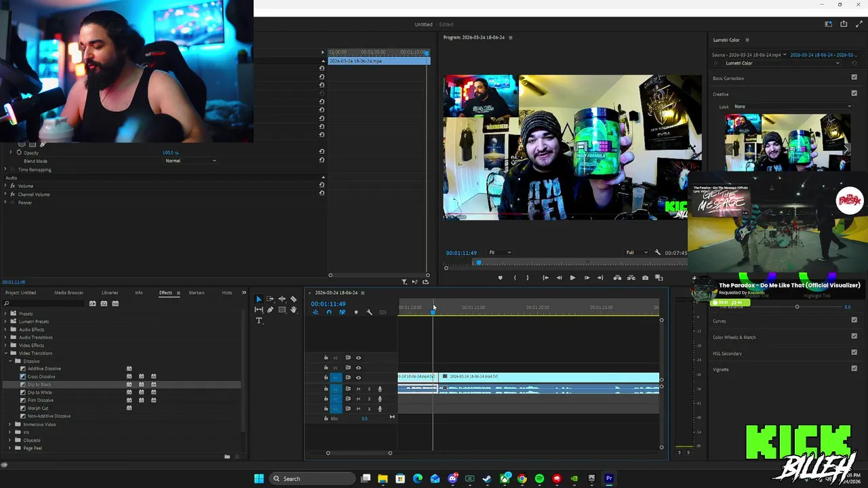Select the Pen tool

[270, 310]
